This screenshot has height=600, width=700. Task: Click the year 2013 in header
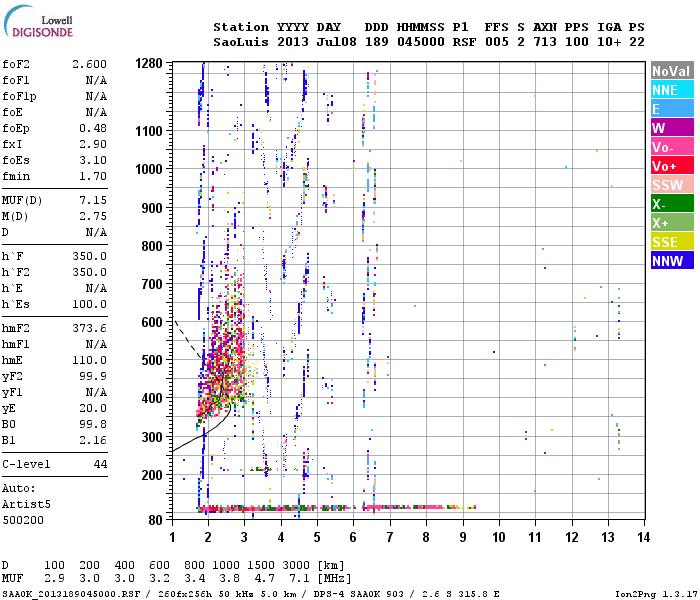pos(293,42)
